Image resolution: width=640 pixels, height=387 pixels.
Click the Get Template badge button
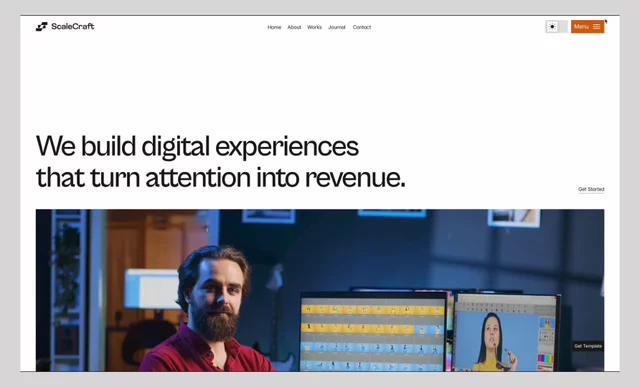click(588, 346)
